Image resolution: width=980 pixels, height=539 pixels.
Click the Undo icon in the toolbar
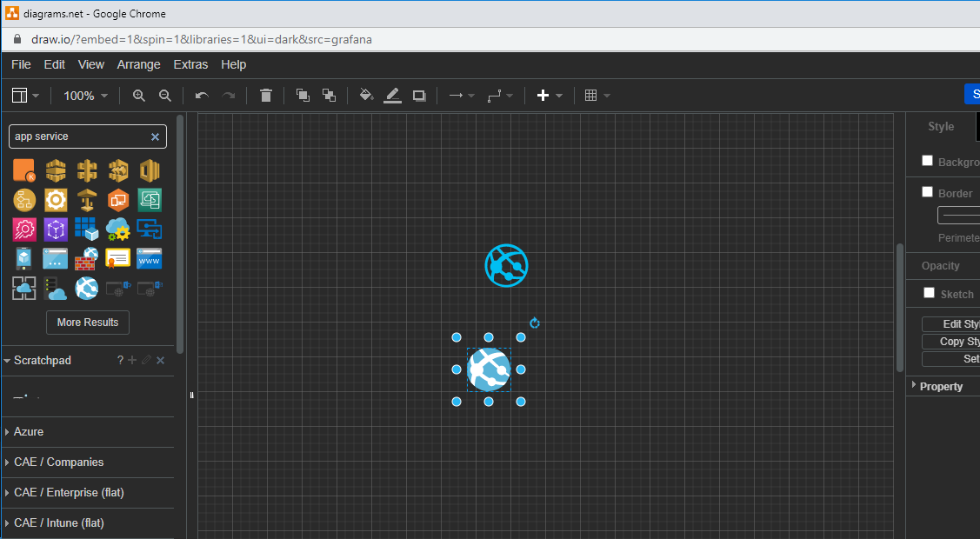[202, 96]
